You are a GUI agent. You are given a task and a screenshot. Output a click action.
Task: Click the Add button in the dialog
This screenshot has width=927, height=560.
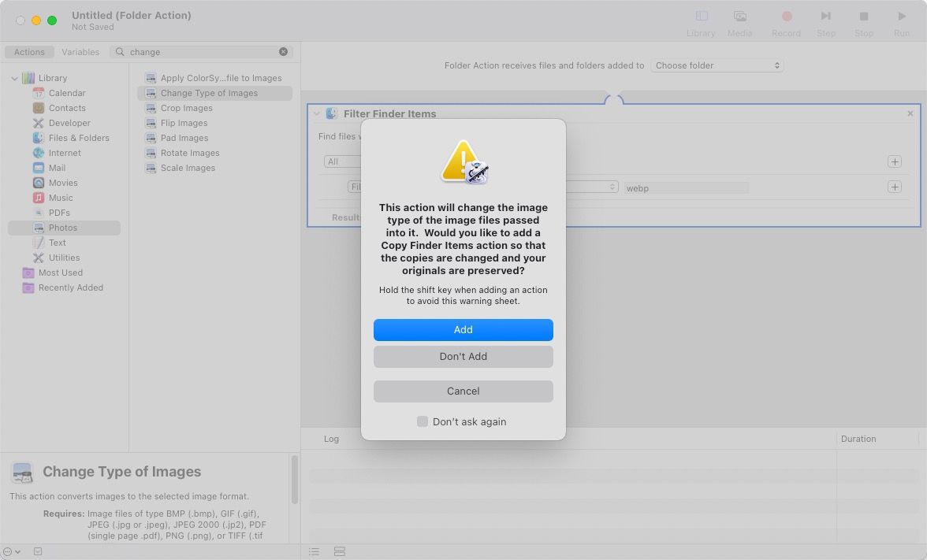coord(463,329)
